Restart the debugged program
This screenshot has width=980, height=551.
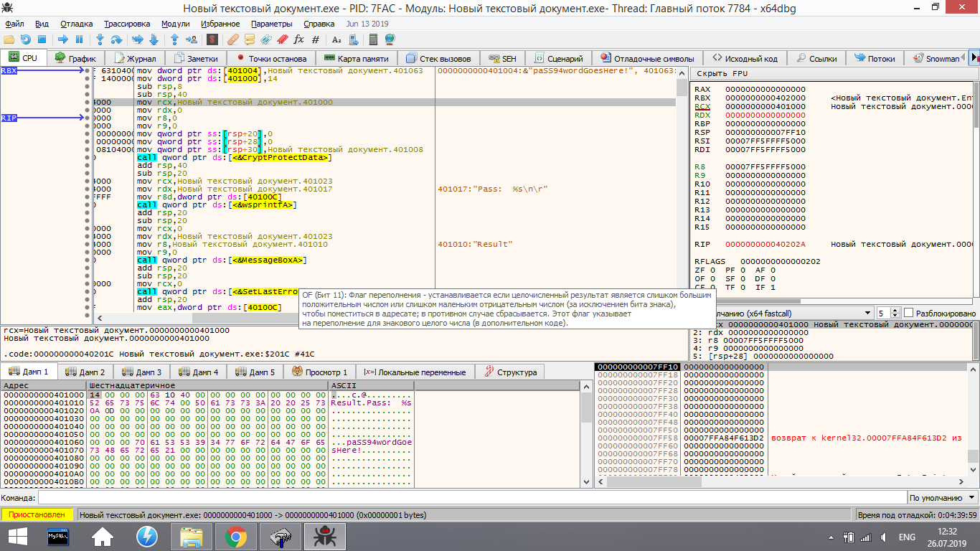(26, 39)
